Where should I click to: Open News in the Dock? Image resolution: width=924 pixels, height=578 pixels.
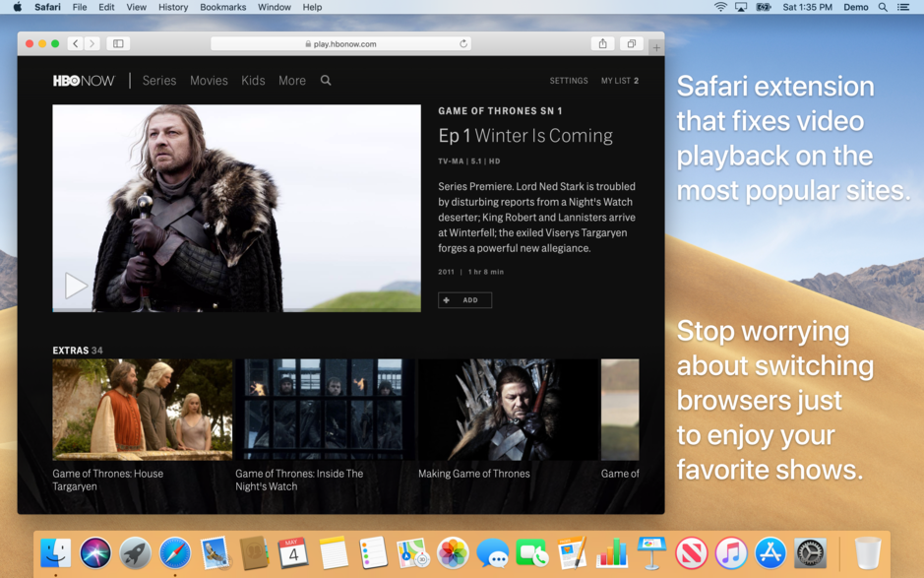691,553
